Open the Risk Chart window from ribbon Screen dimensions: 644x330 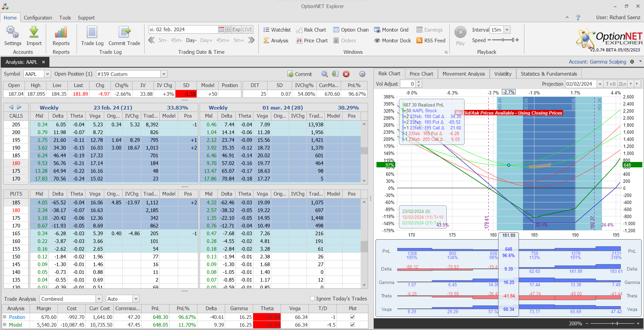tap(311, 30)
